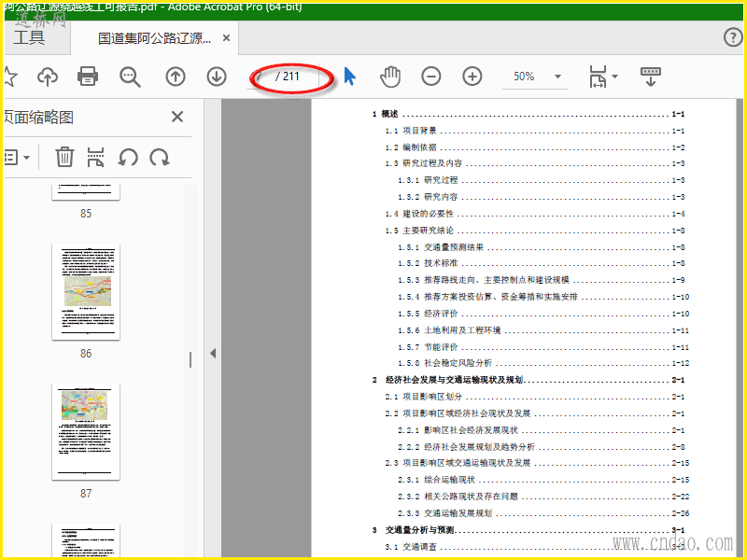Zoom in with the plus icon
The width and height of the screenshot is (747, 560).
(472, 77)
